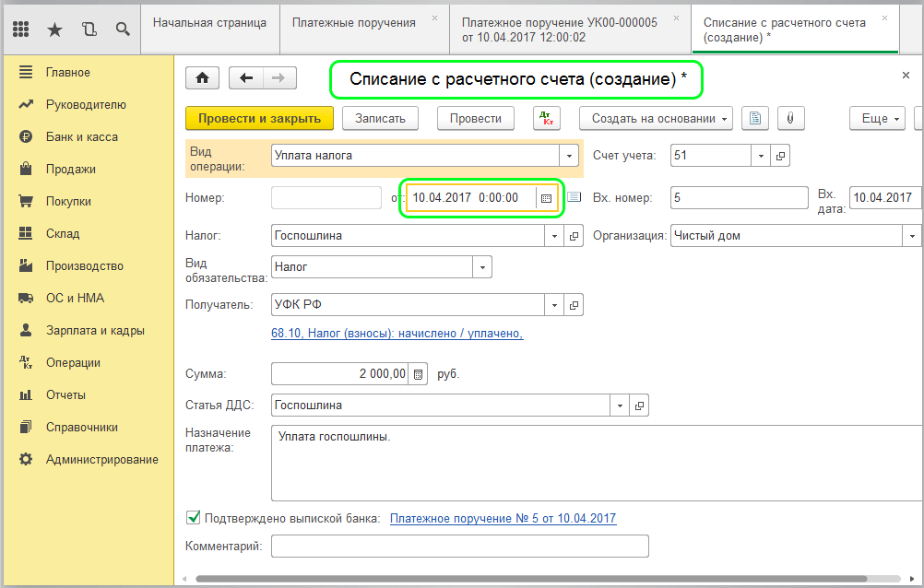Click the Назначение платежа text area
924x588 pixels.
tap(597, 463)
